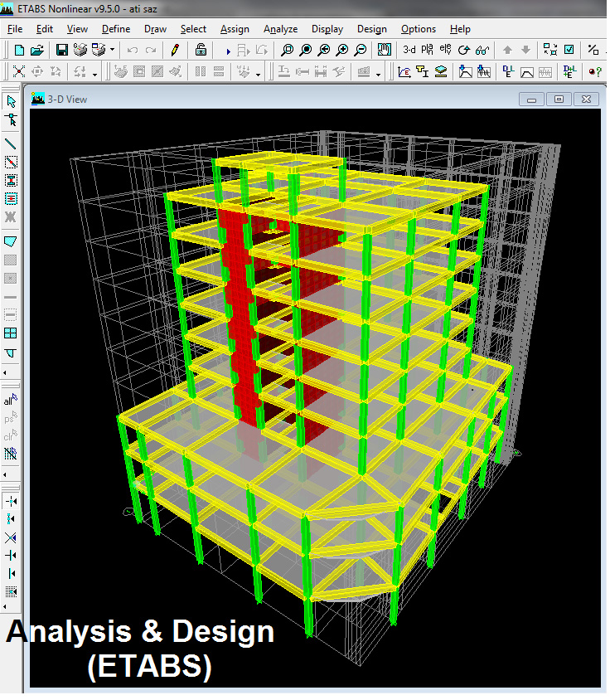Click intersecting line select hatched icon
Viewport: 610px width, 700px height.
click(x=10, y=454)
